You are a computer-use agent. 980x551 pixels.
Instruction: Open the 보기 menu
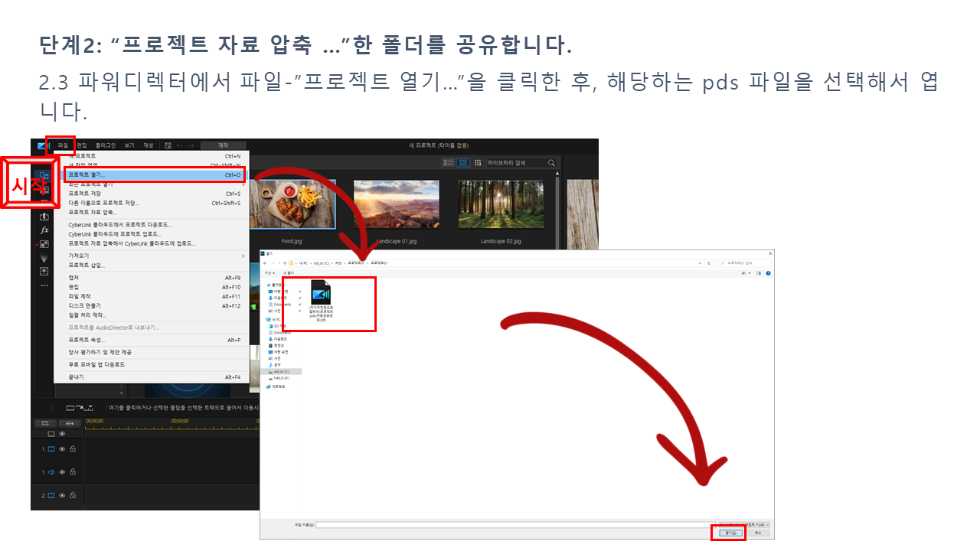[x=129, y=145]
